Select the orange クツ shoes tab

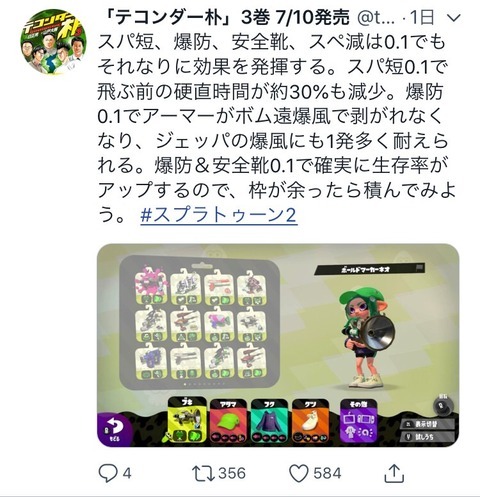[x=311, y=421]
